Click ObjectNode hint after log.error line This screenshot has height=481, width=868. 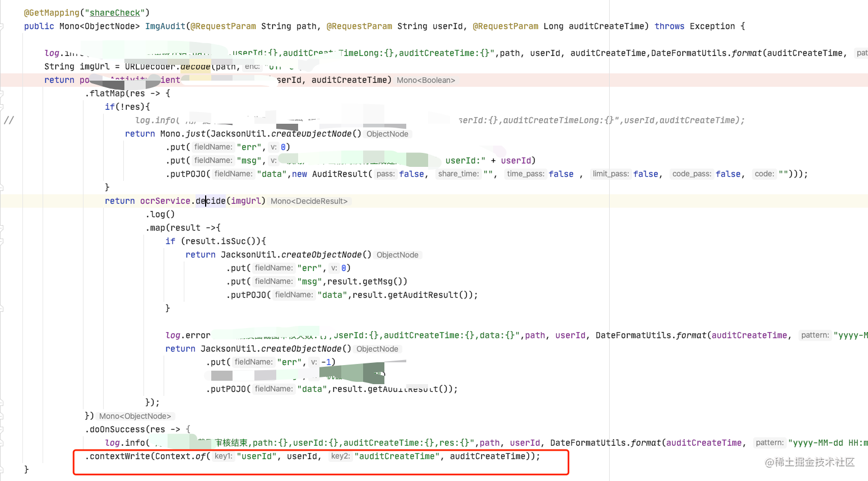pyautogui.click(x=377, y=349)
